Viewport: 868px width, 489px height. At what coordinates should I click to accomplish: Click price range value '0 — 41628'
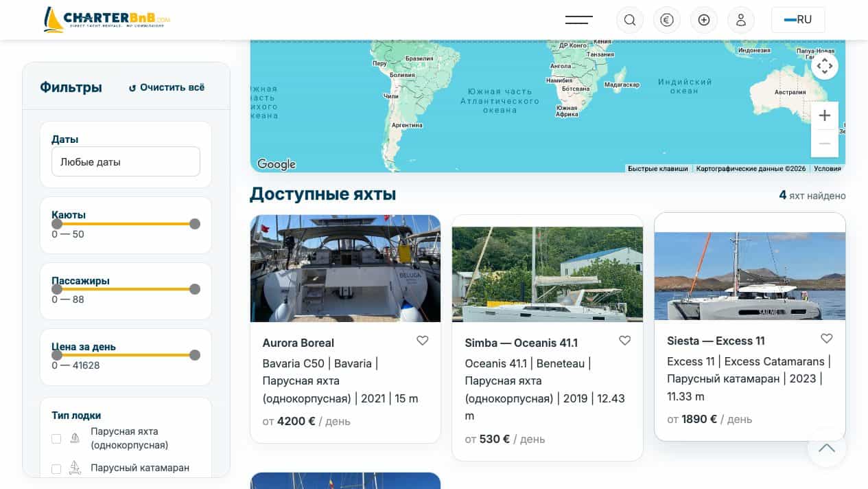tap(75, 365)
